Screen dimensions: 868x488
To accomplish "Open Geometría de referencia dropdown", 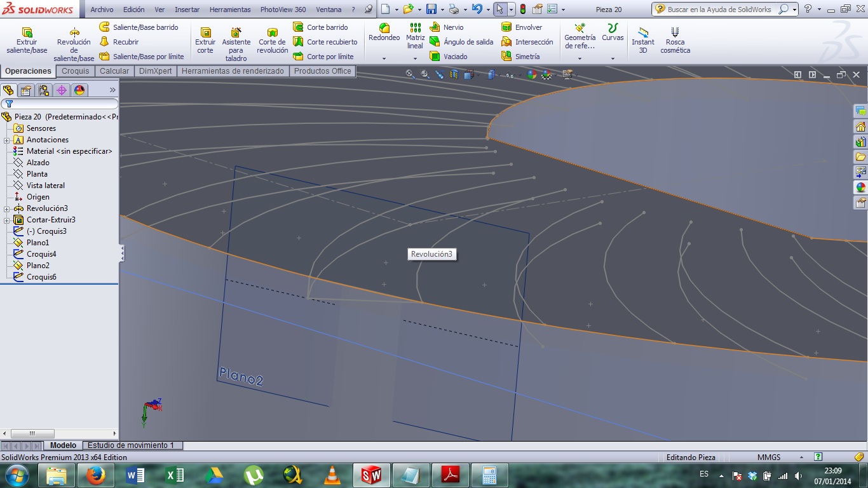I will tap(580, 58).
